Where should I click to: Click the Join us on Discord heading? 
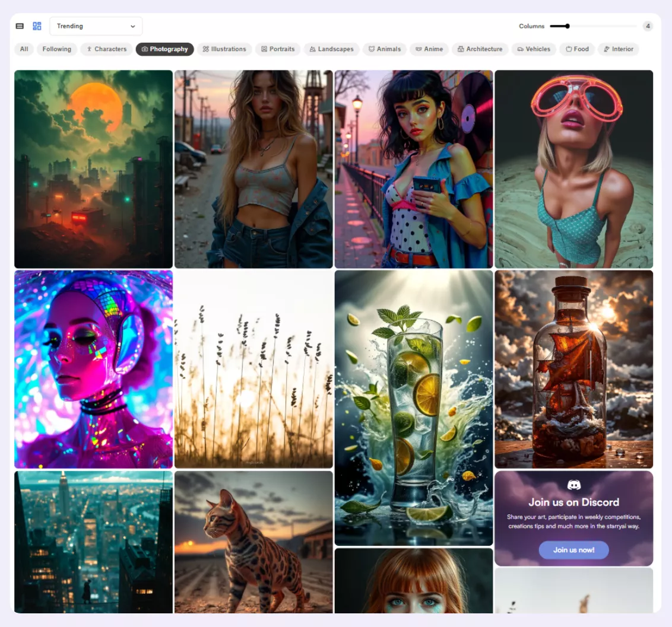pos(574,502)
